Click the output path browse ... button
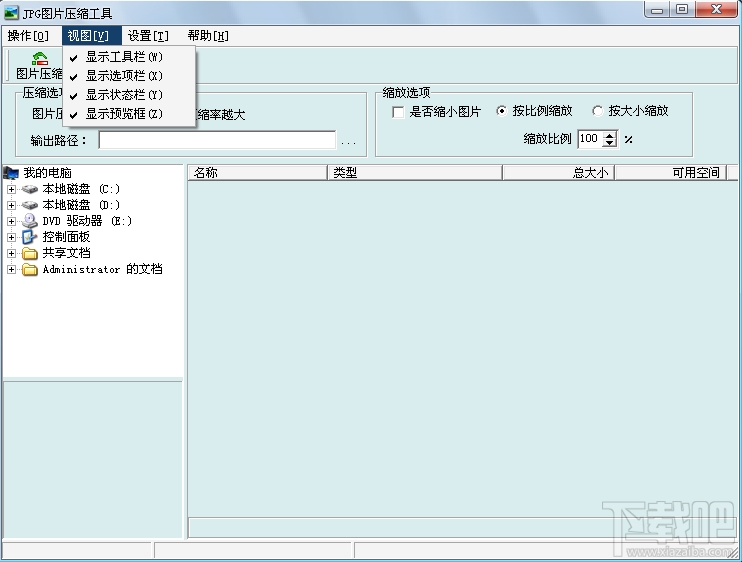Viewport: 742px width, 562px height. point(349,141)
